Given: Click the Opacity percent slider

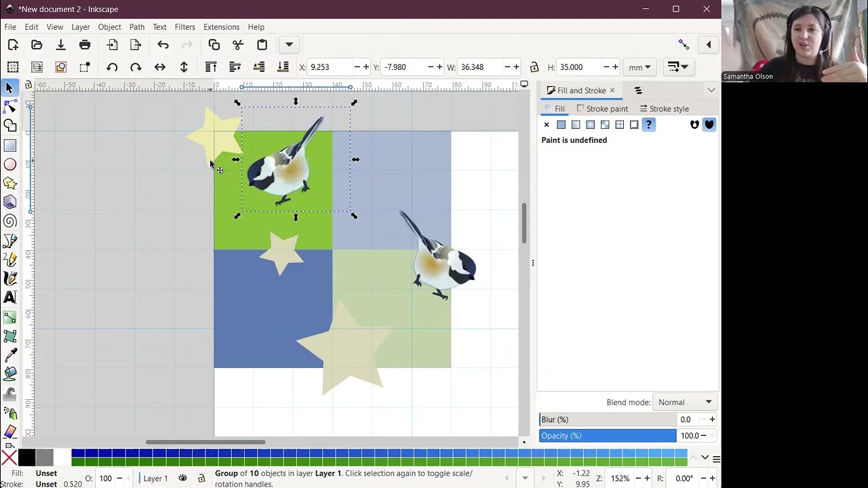Looking at the screenshot, I should (x=608, y=436).
